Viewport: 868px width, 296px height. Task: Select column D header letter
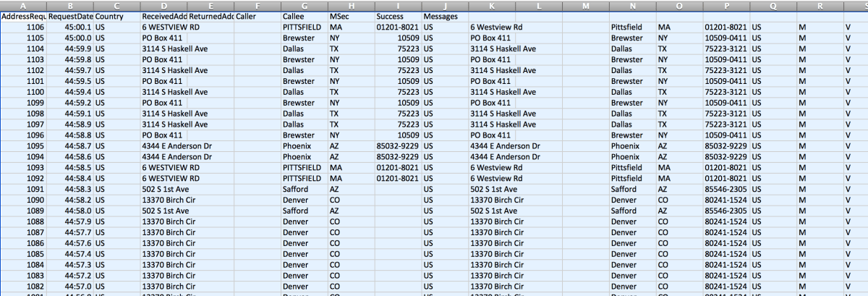[163, 5]
